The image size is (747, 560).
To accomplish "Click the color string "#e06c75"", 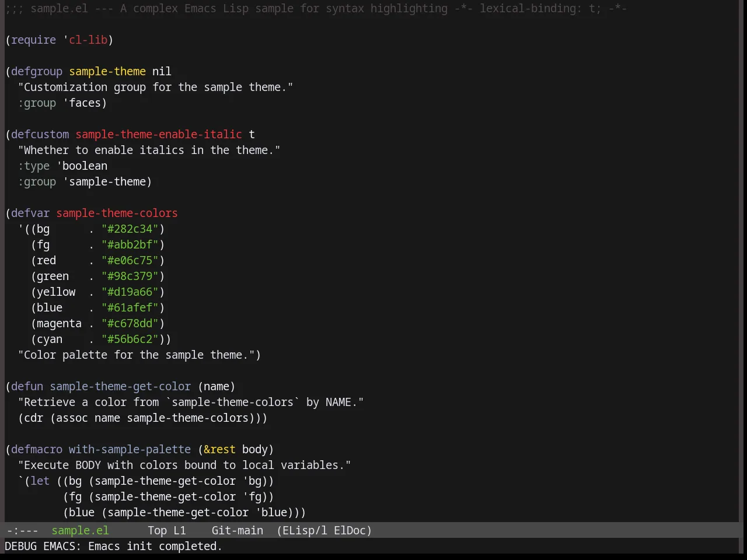I will coord(130,260).
